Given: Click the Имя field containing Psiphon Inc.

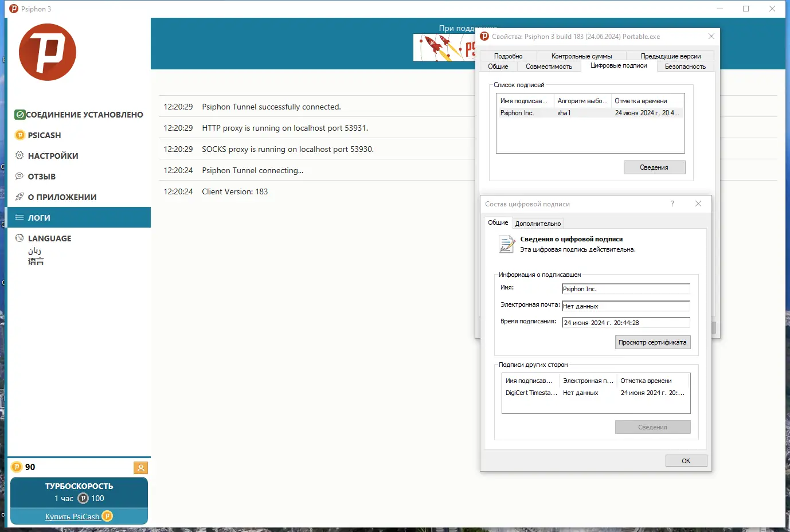Looking at the screenshot, I should pos(625,289).
